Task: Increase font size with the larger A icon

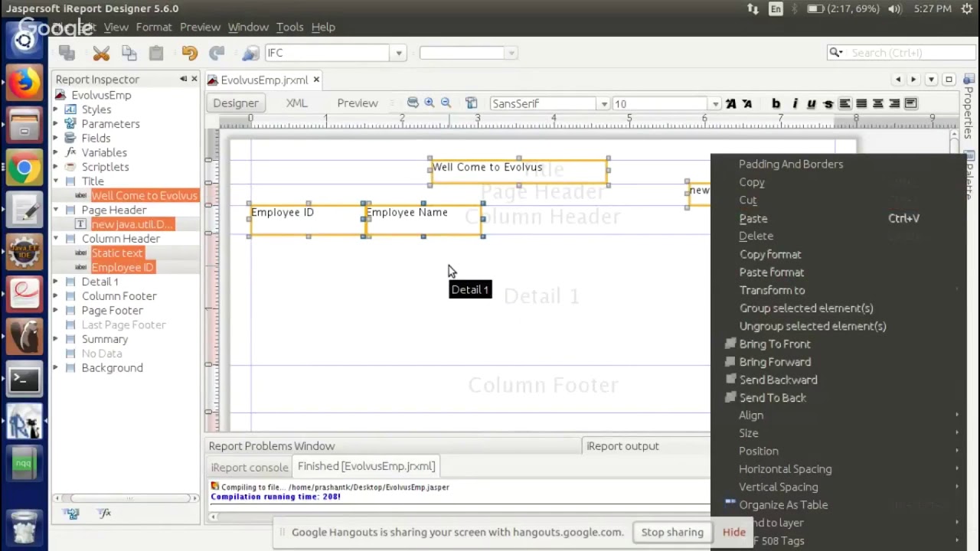Action: click(x=731, y=103)
